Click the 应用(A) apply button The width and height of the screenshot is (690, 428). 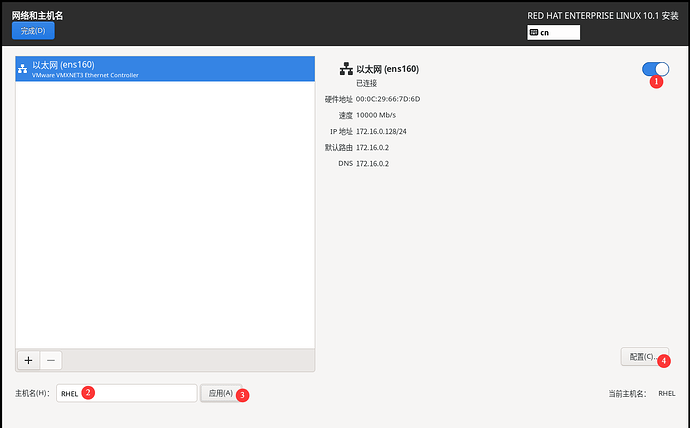pyautogui.click(x=221, y=393)
